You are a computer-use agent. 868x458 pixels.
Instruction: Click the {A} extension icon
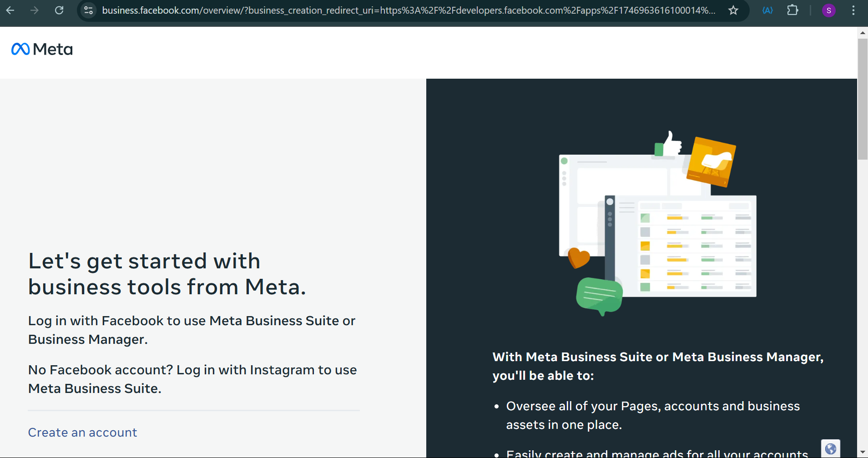[x=767, y=10]
